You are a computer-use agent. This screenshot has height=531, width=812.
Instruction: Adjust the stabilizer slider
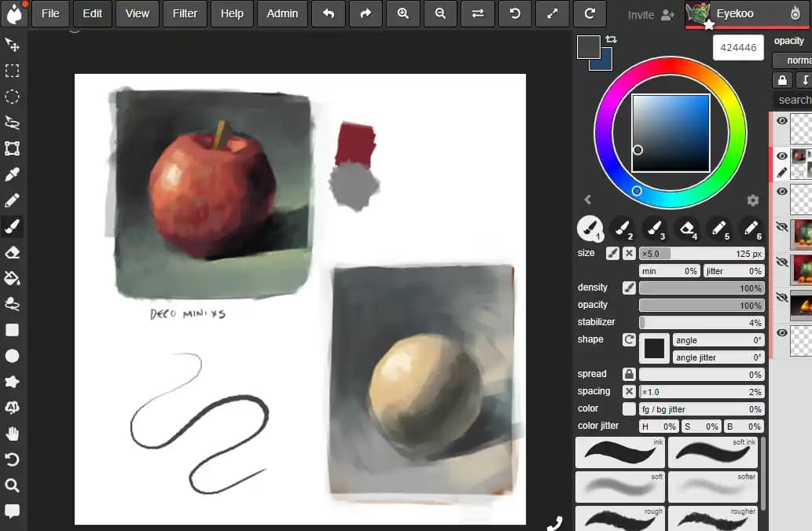(702, 322)
